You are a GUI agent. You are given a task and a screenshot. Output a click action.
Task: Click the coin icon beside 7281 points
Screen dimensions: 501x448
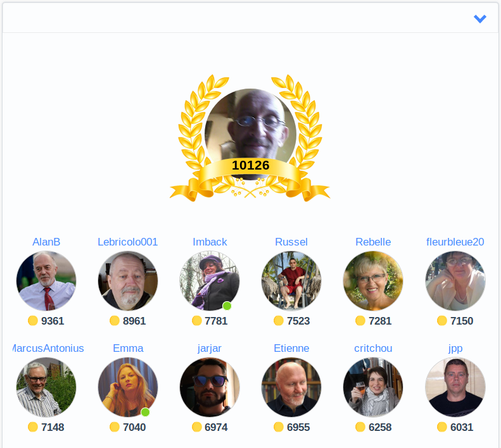coord(360,320)
